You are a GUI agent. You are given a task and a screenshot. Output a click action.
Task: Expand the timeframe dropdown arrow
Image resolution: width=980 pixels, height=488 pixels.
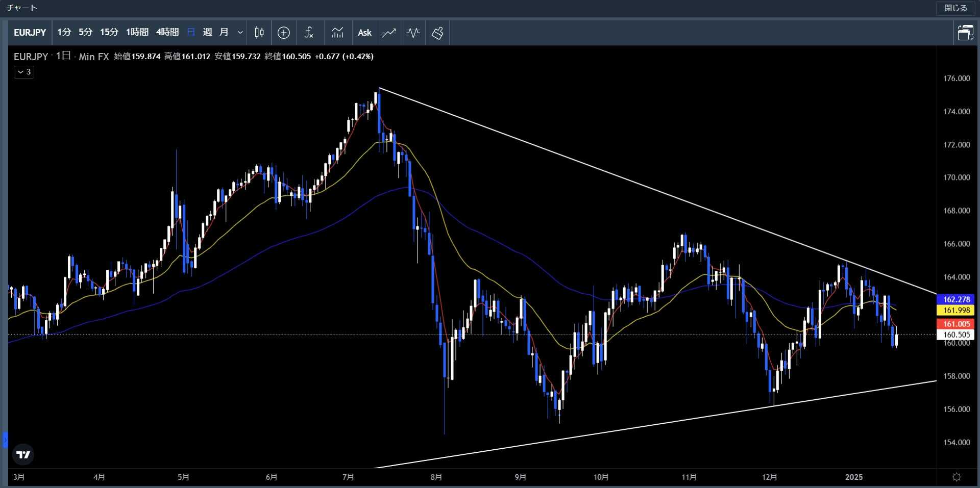pos(240,33)
